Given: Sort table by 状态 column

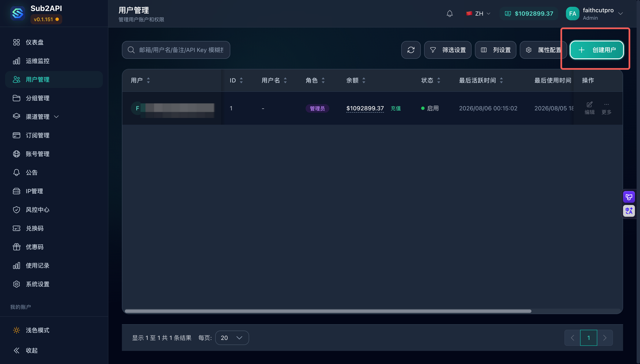Looking at the screenshot, I should point(430,80).
